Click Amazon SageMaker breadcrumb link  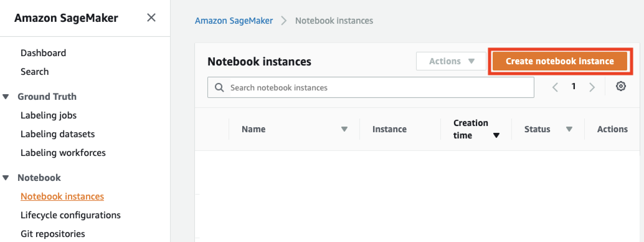234,21
